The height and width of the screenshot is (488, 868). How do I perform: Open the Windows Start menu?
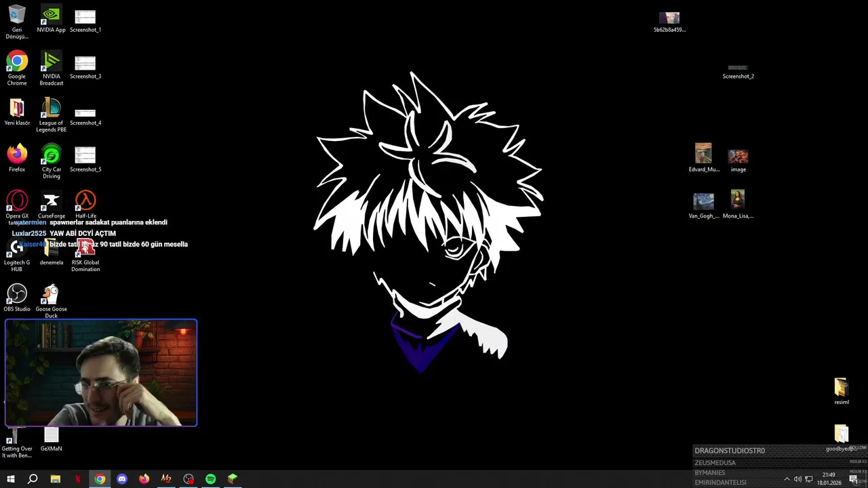[x=11, y=479]
